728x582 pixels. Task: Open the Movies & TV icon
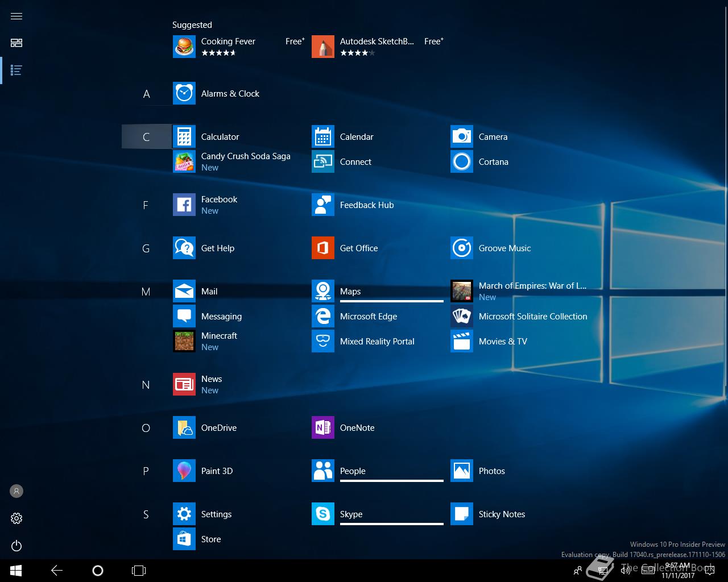pyautogui.click(x=461, y=341)
